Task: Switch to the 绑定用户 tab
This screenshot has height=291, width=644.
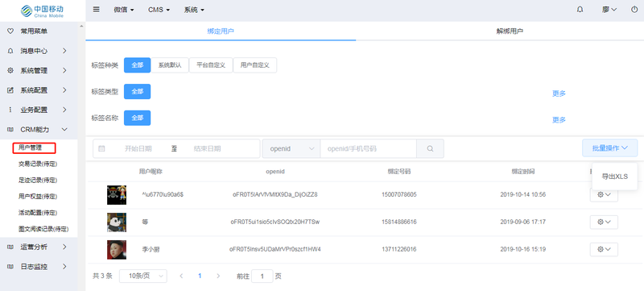Action: click(x=221, y=31)
